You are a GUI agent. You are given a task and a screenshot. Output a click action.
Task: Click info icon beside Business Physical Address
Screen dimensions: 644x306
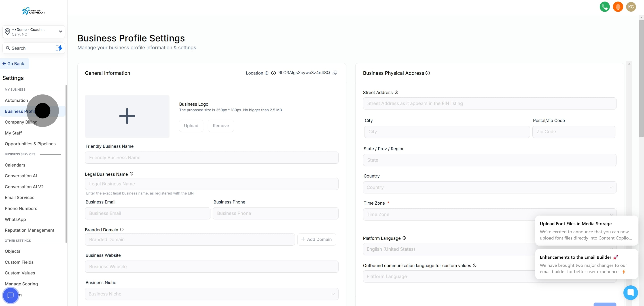(428, 73)
